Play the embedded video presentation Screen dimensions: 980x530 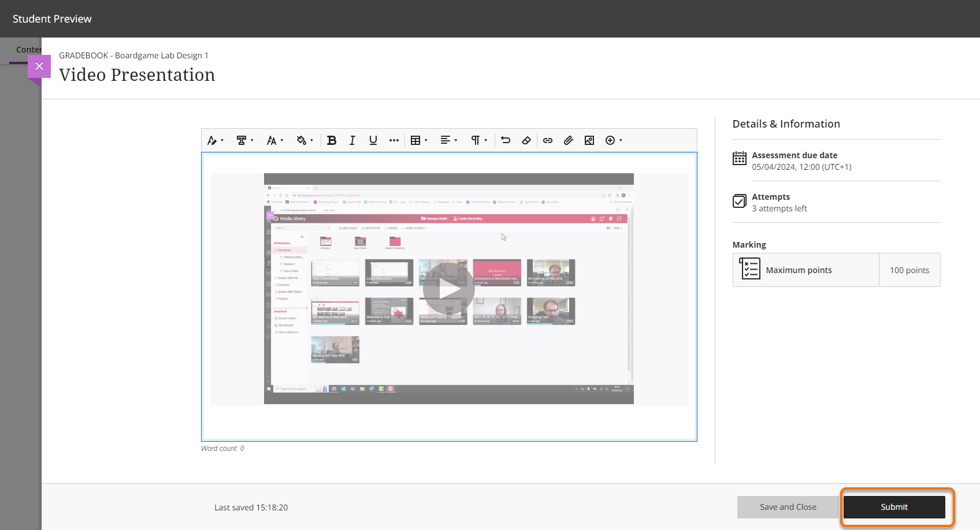tap(449, 289)
